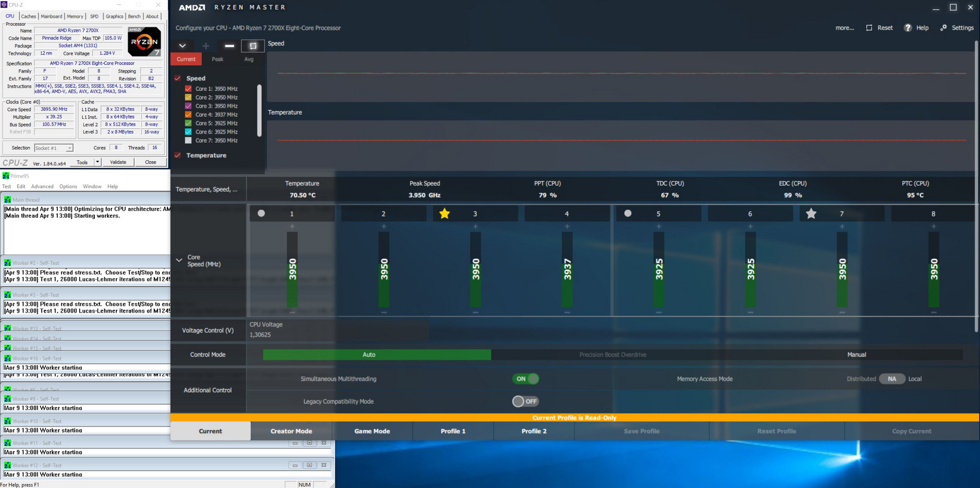
Task: Open the Mainboard tab in CPU-Z
Action: [x=52, y=16]
